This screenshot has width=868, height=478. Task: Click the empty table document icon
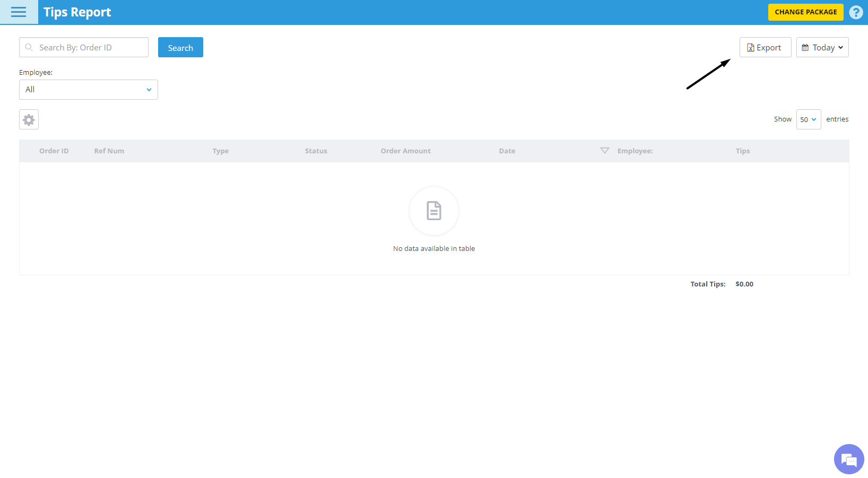tap(433, 211)
